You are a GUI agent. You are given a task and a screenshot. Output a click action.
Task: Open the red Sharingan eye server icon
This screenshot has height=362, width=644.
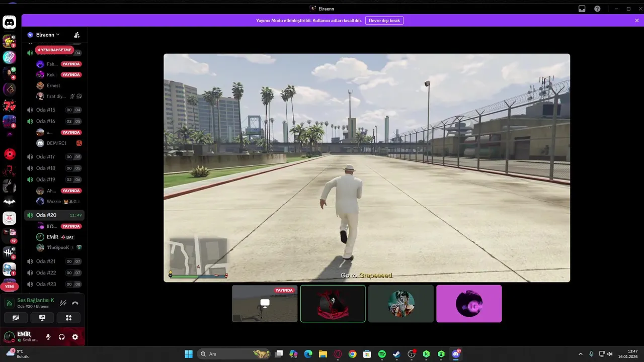10,154
